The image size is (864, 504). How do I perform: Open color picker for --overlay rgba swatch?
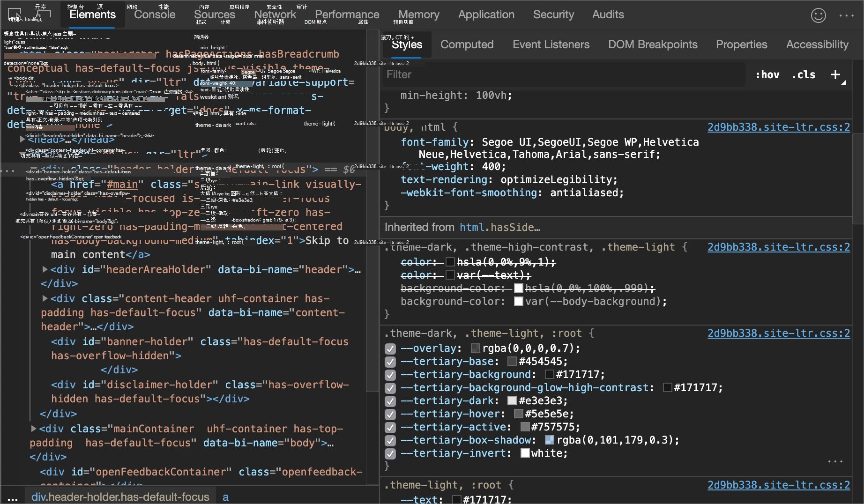pyautogui.click(x=475, y=348)
